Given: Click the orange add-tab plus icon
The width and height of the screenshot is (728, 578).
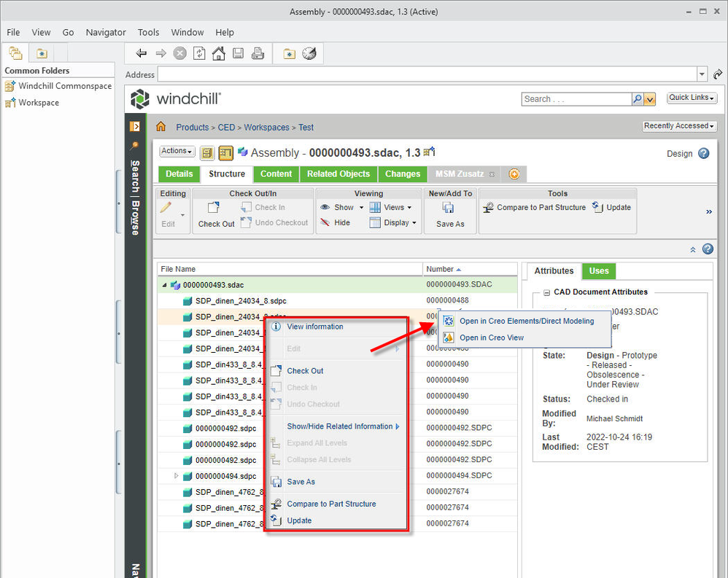Looking at the screenshot, I should point(514,174).
